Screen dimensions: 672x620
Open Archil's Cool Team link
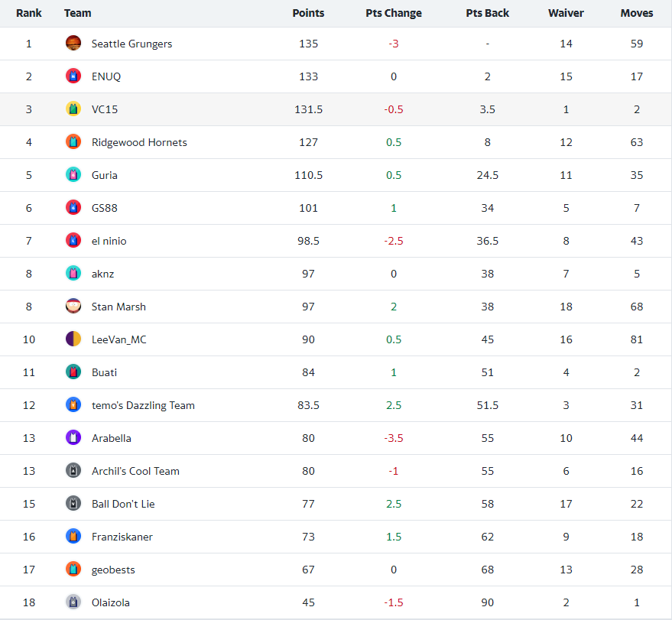click(x=135, y=471)
